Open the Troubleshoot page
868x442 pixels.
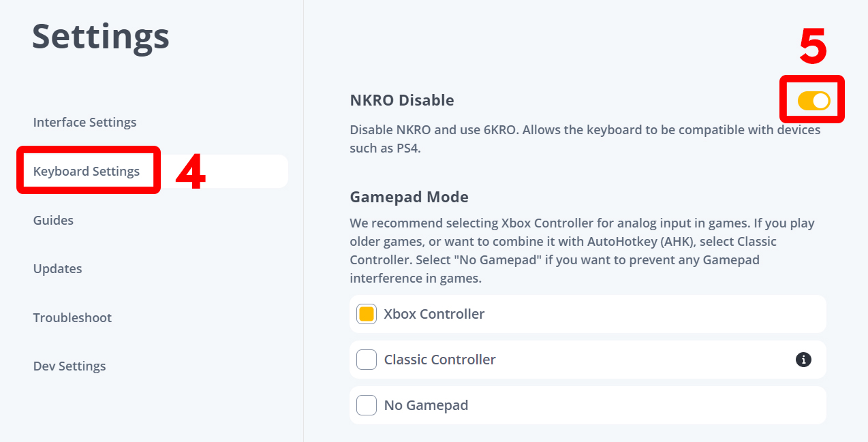[72, 317]
